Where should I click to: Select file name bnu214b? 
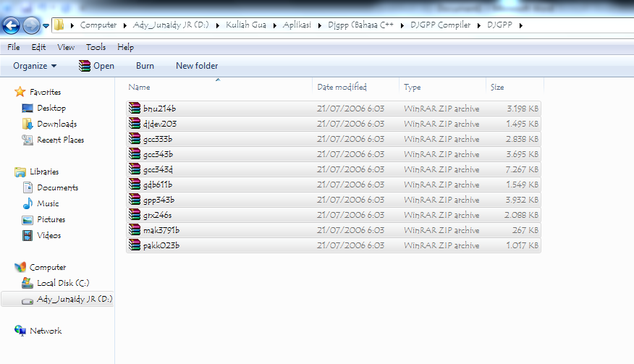point(159,109)
